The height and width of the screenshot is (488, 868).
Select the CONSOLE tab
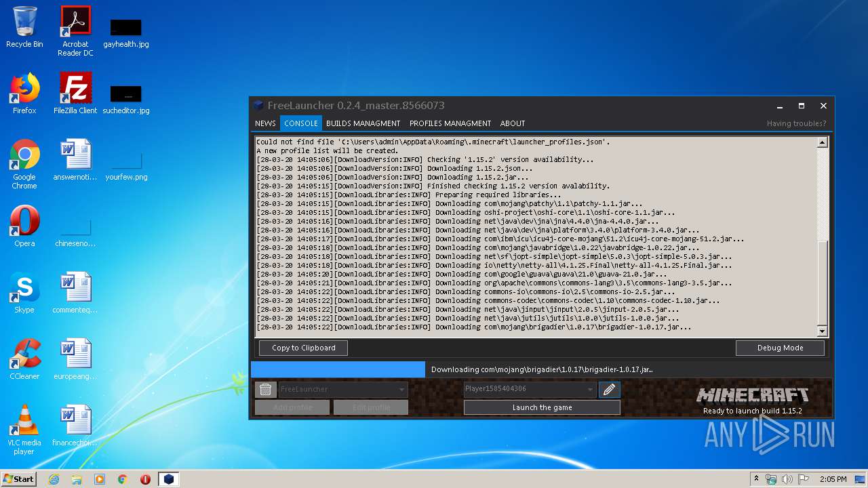pyautogui.click(x=301, y=123)
